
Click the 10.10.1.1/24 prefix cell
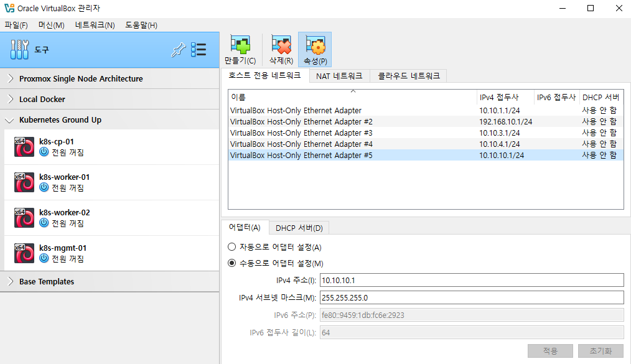(x=500, y=110)
